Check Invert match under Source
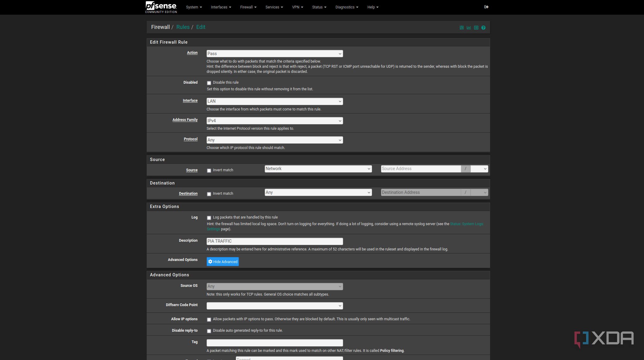Image resolution: width=644 pixels, height=360 pixels. click(x=209, y=170)
